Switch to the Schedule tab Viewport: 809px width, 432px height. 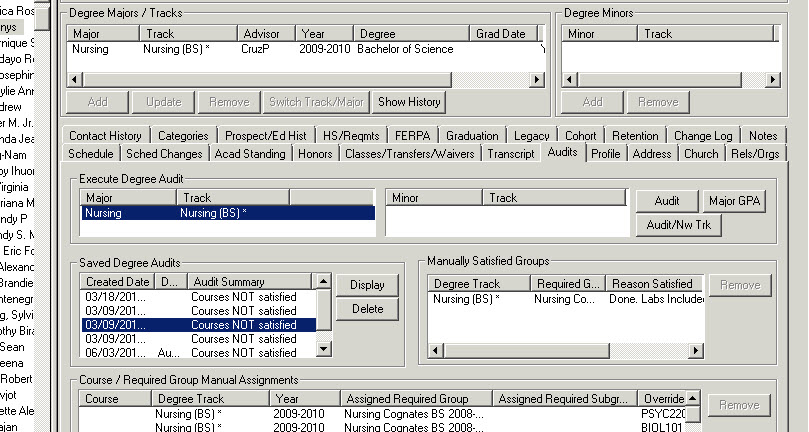90,154
